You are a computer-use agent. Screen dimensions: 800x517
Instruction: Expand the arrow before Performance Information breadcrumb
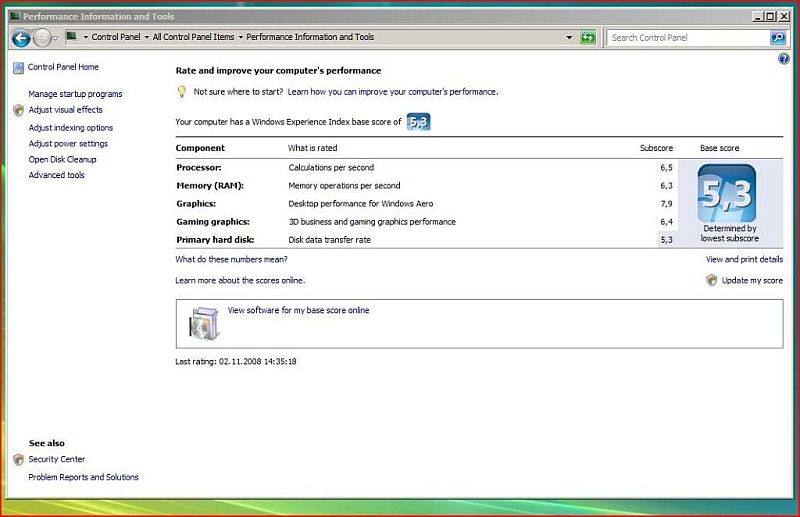pos(240,37)
